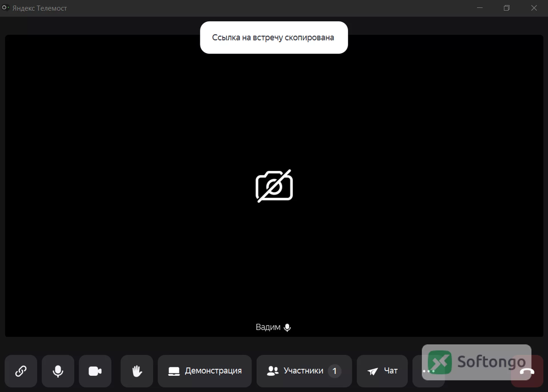This screenshot has height=392, width=548.
Task: Mute the microphone in bottom toolbar
Action: click(x=58, y=371)
